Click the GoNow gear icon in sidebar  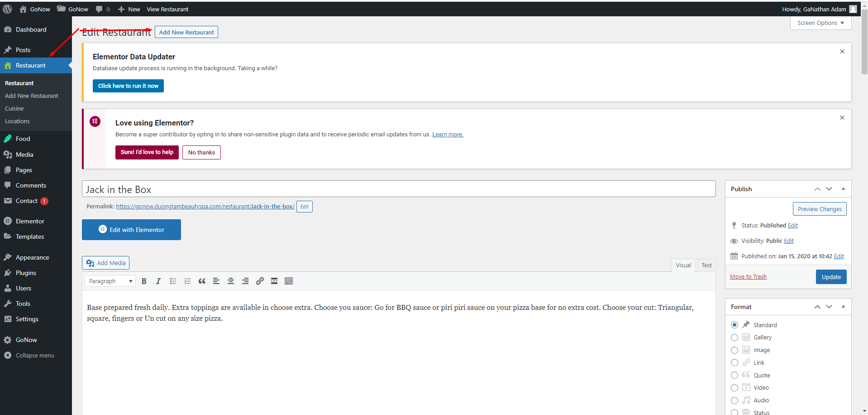click(8, 340)
